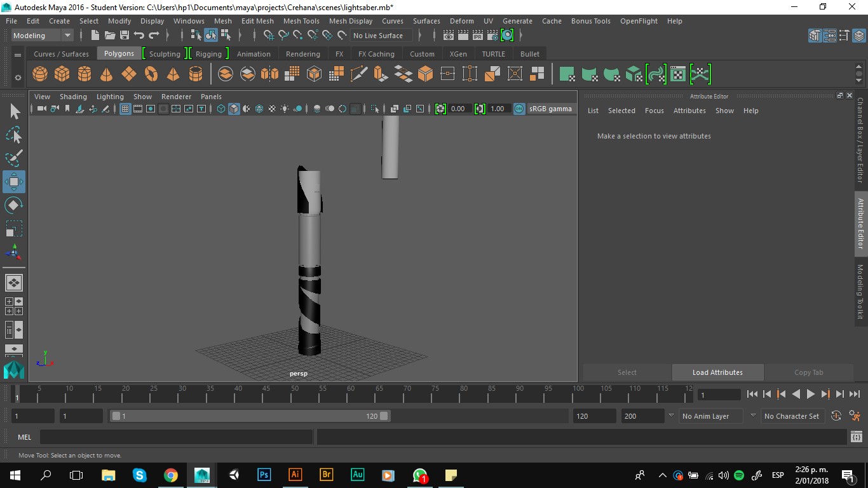Create a polygon pipe from the shelf
868x488 pixels.
(x=196, y=74)
